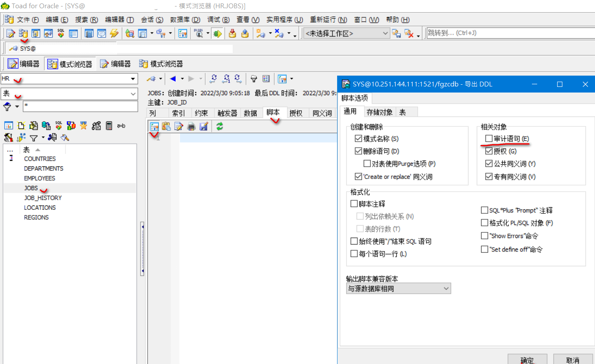Open the '与源数据库相同' compatibility dropdown
Image resolution: width=595 pixels, height=364 pixels.
[x=447, y=288]
